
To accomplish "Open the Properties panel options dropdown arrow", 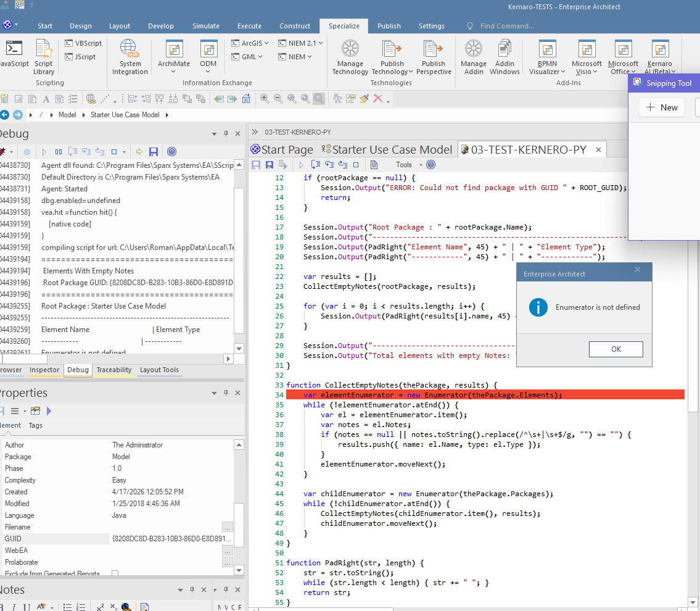I will click(x=214, y=393).
